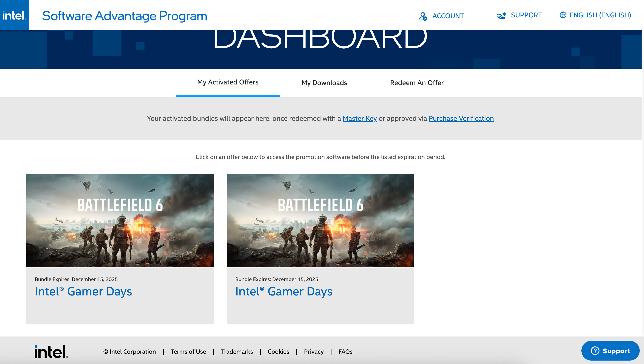Open the Purchase Verification link
Viewport: 644px width, 364px height.
(461, 118)
